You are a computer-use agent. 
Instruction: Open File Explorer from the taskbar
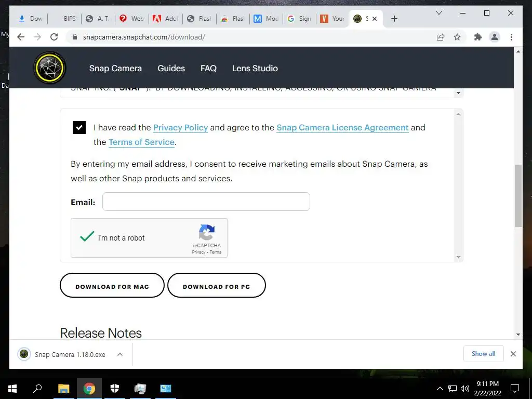click(63, 389)
